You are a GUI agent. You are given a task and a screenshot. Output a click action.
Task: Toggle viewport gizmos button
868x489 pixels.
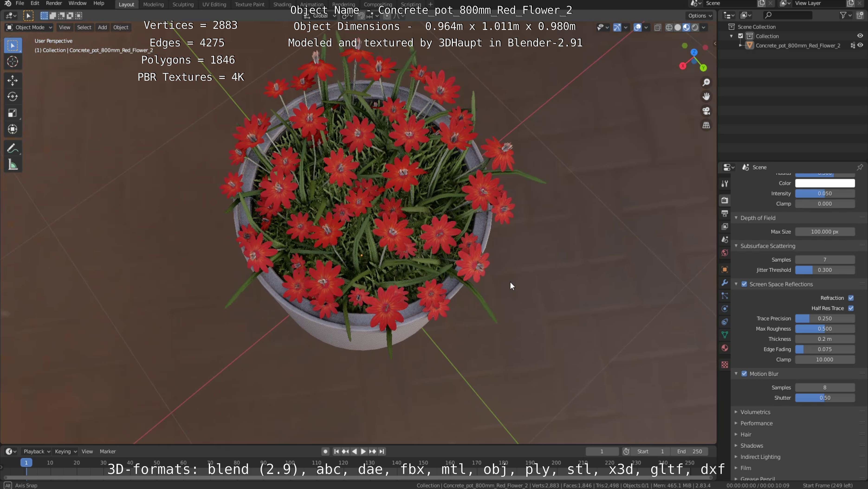pos(617,28)
